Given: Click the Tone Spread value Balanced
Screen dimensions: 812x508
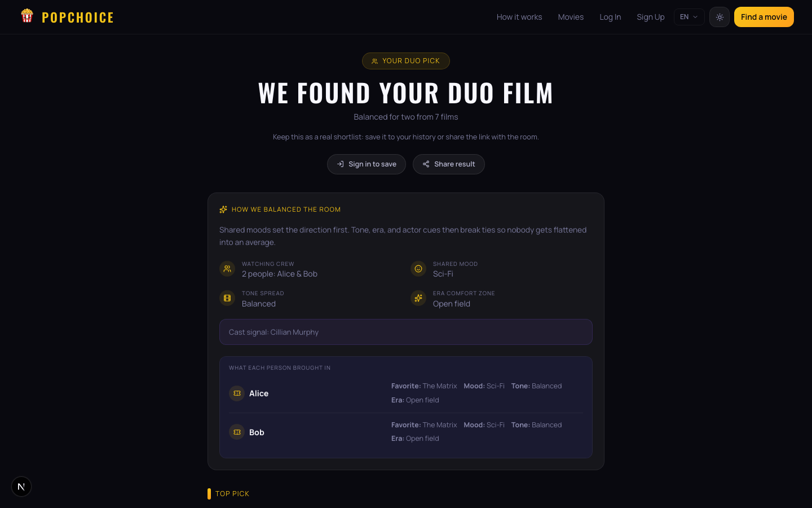Looking at the screenshot, I should (x=259, y=304).
